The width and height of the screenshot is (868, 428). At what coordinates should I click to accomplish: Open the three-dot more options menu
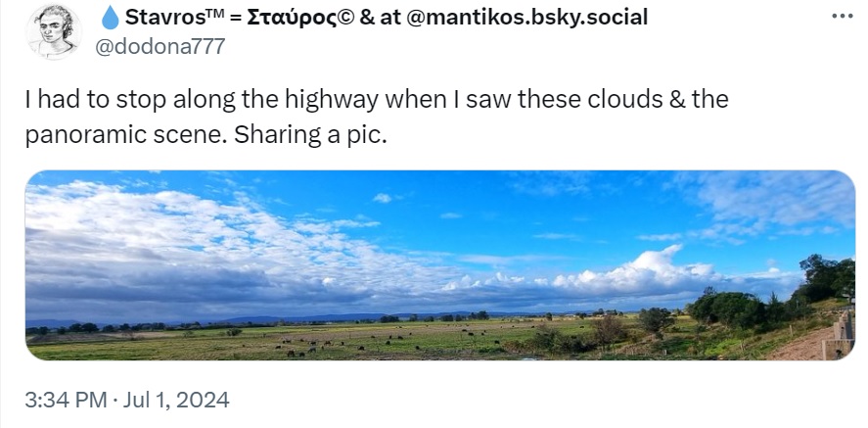(841, 17)
